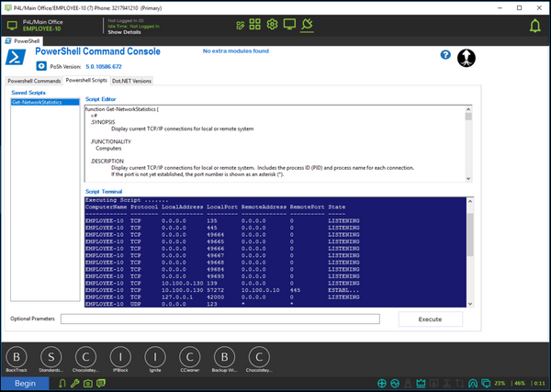Click the monitor screen icon in header

[289, 25]
